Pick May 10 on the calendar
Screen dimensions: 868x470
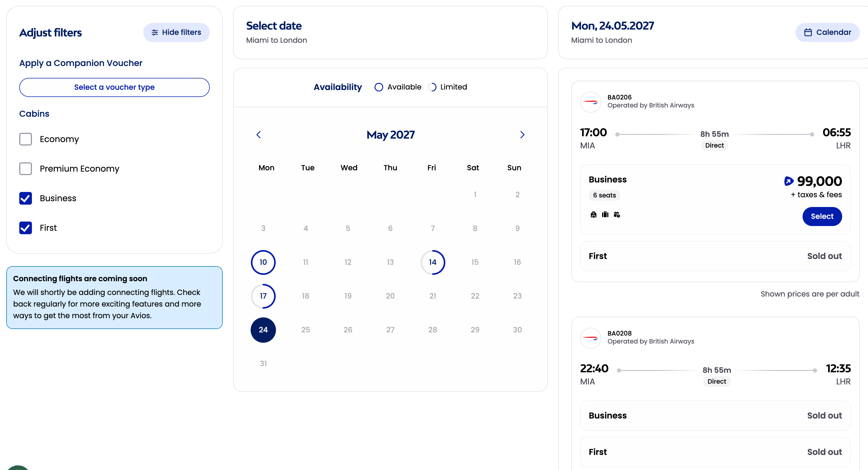(x=263, y=262)
